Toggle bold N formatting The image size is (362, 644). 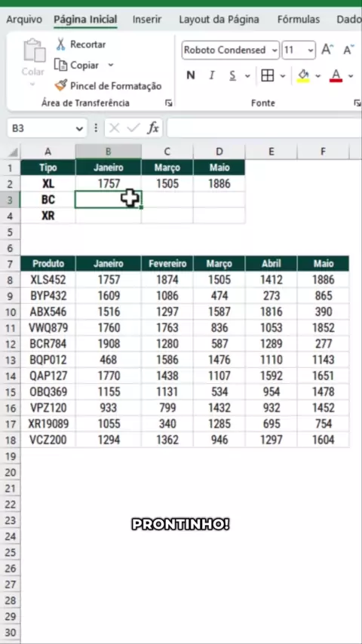click(x=190, y=75)
